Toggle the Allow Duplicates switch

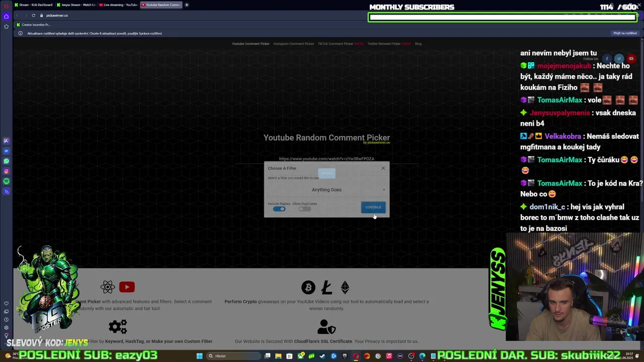(x=304, y=209)
